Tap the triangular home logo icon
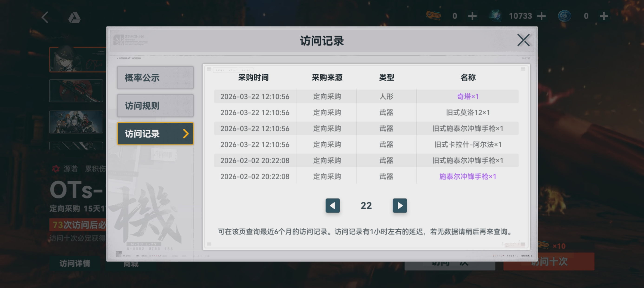The width and height of the screenshot is (644, 288). 74,17
